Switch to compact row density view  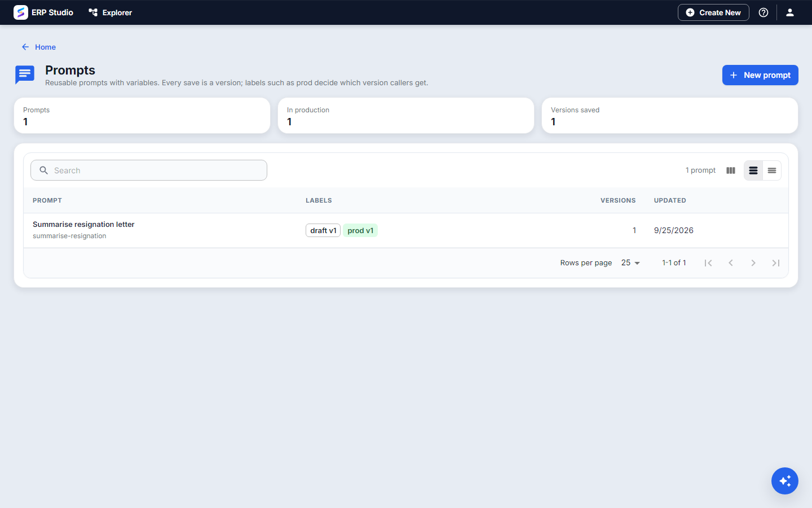coord(772,170)
